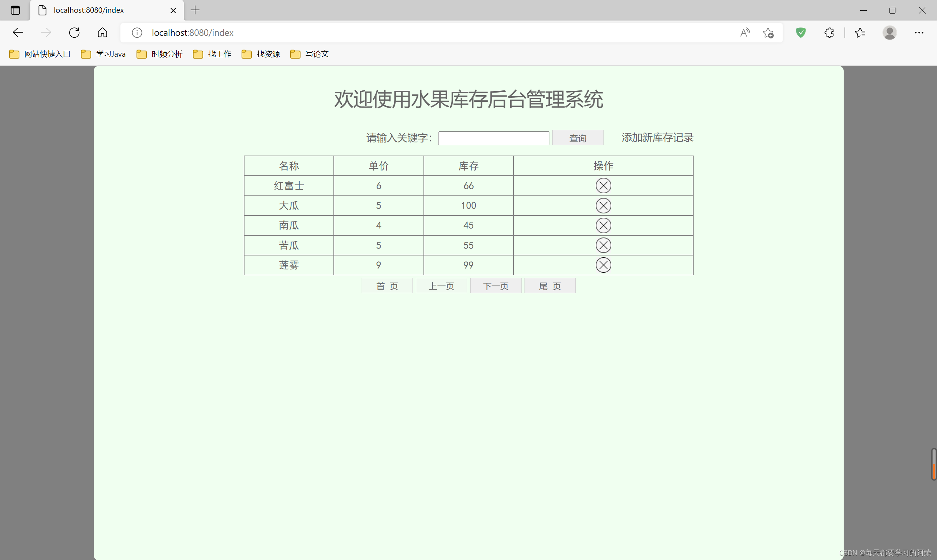Click the page vertical scrollbar thumb
The image size is (937, 560).
click(934, 464)
